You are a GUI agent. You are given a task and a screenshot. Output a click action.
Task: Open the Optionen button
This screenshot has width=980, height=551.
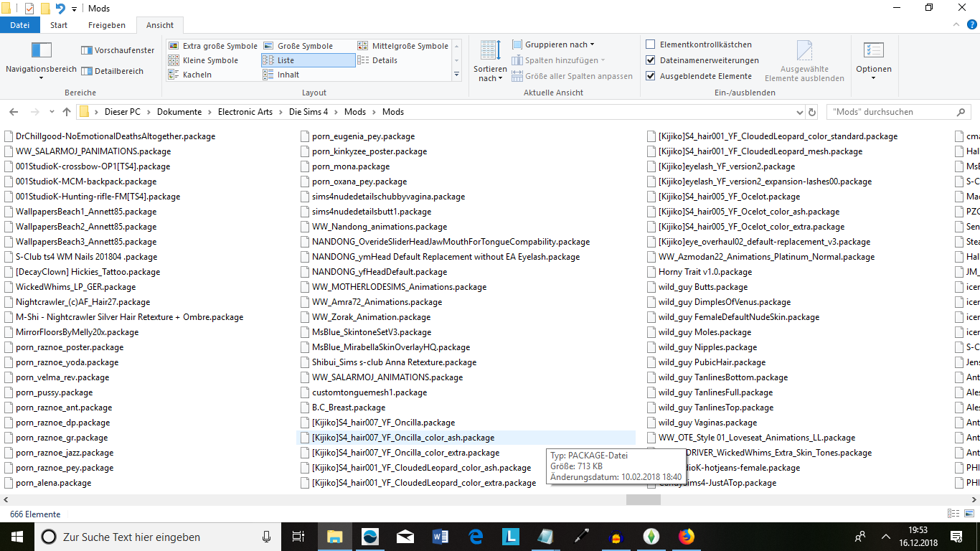click(873, 60)
